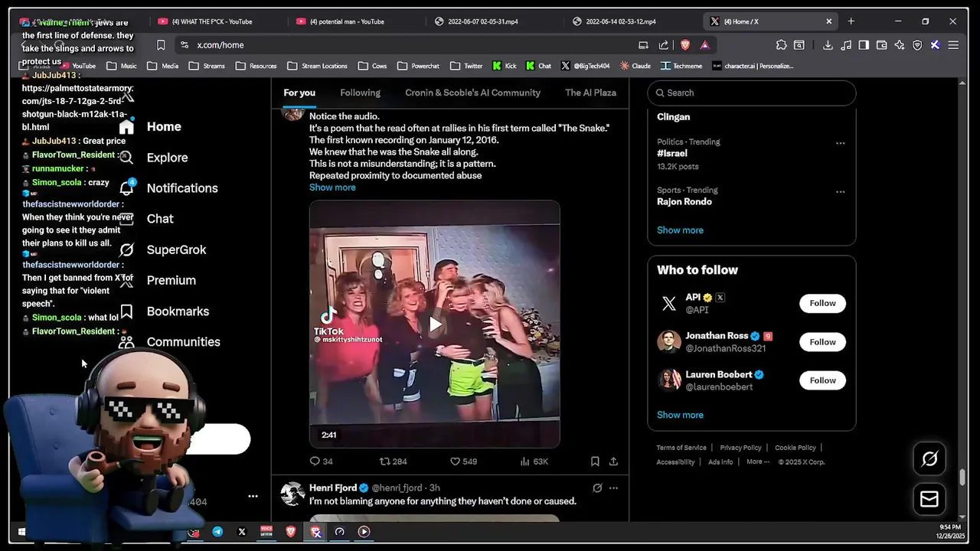Open the Stream Locations bookmarks folder
Screen dimensions: 980x551
tap(316, 66)
